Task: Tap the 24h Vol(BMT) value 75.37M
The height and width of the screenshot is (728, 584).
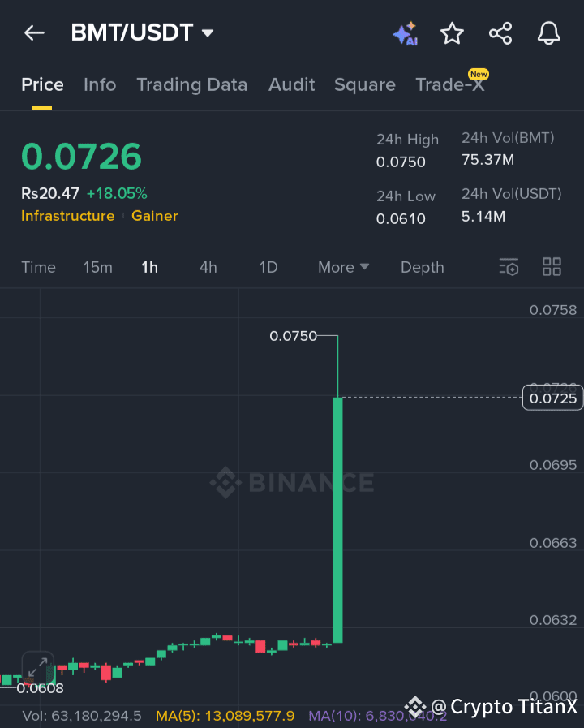Action: (x=488, y=160)
